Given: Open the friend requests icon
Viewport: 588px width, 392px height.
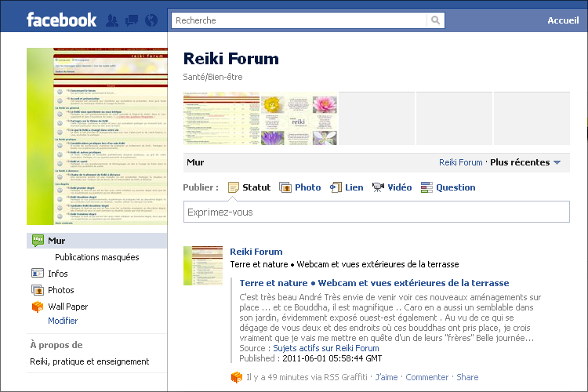Looking at the screenshot, I should pyautogui.click(x=112, y=20).
